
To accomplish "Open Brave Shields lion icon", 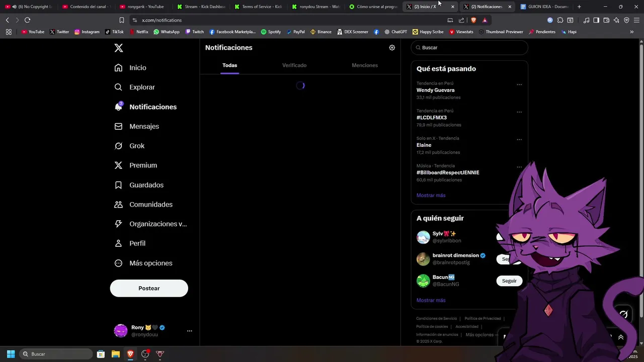I will pyautogui.click(x=473, y=20).
